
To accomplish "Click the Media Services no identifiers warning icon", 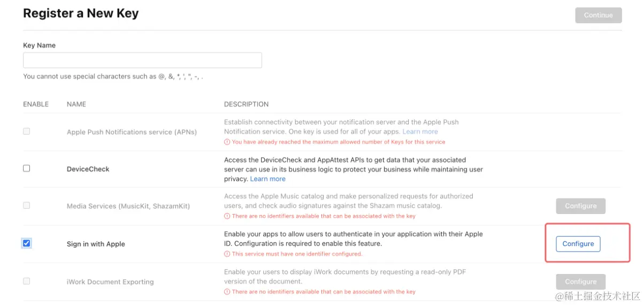I will tap(227, 216).
